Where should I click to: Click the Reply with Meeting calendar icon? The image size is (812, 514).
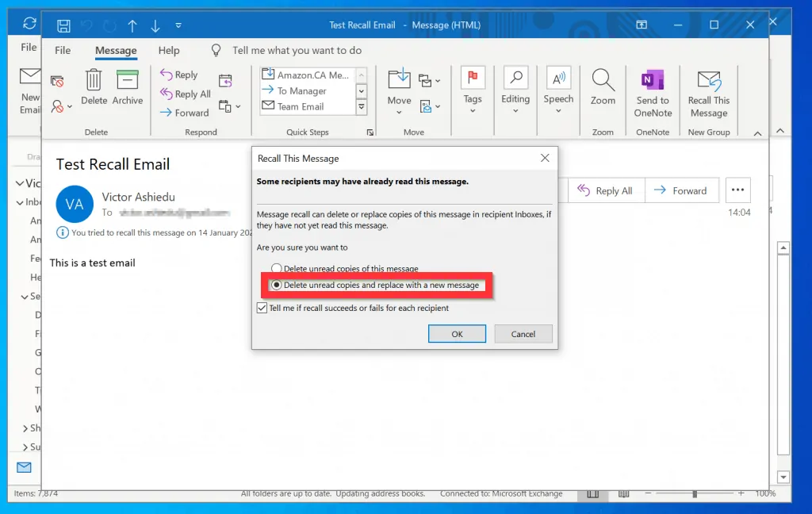[225, 81]
